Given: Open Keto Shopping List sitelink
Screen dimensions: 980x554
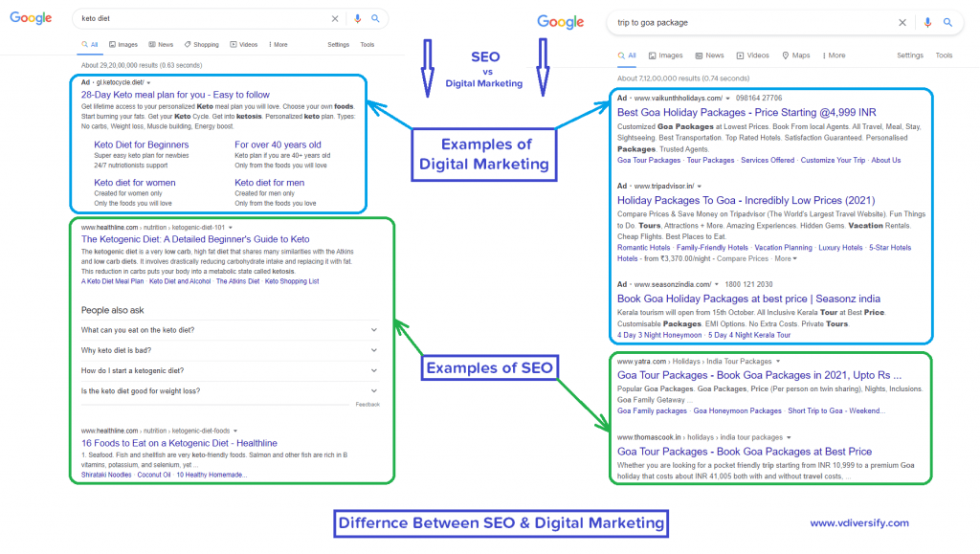Looking at the screenshot, I should [292, 281].
